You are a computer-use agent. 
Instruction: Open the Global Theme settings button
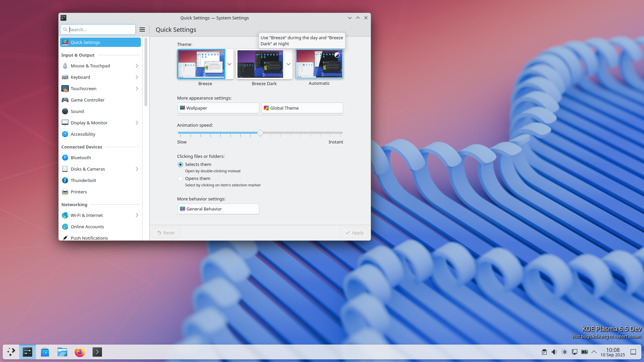coord(302,108)
